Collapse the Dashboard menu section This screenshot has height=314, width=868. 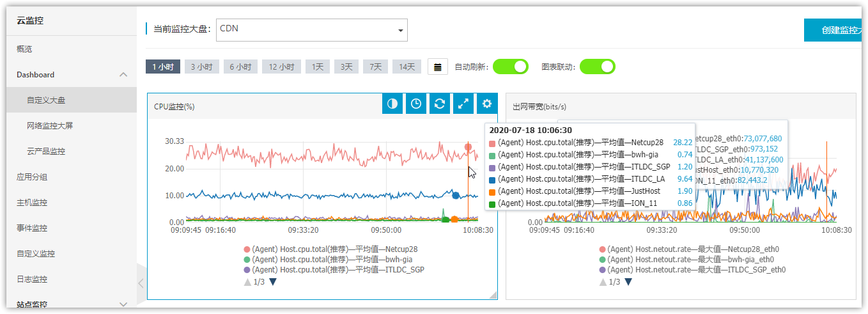click(x=123, y=75)
